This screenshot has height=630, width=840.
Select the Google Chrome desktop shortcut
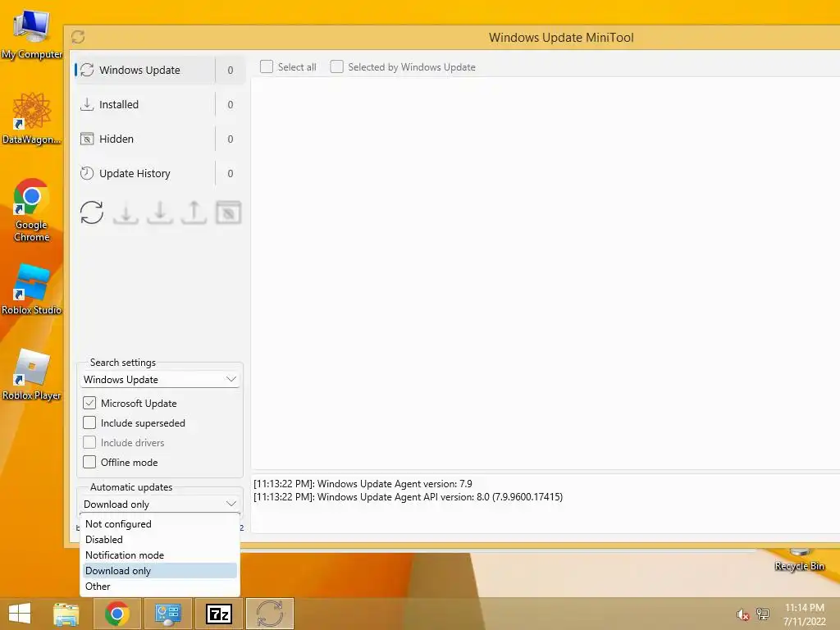[x=32, y=210]
